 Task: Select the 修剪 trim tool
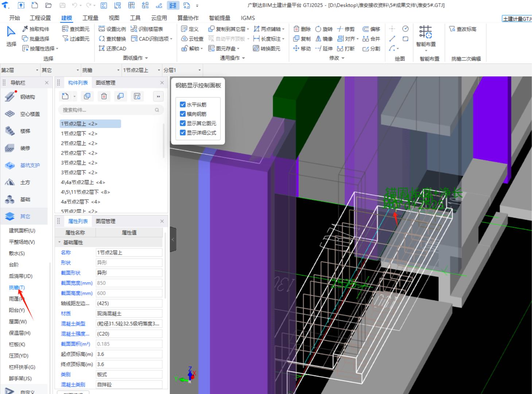346,29
